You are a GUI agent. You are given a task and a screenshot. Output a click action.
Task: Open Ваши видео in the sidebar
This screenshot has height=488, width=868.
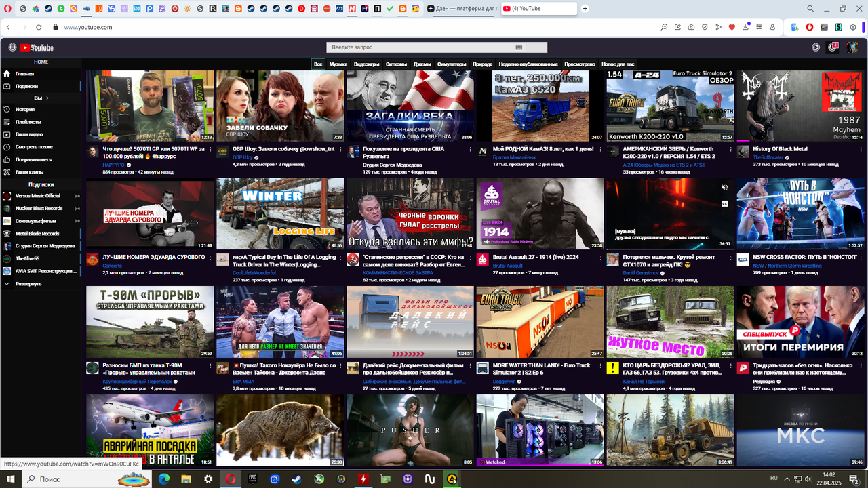(x=41, y=134)
